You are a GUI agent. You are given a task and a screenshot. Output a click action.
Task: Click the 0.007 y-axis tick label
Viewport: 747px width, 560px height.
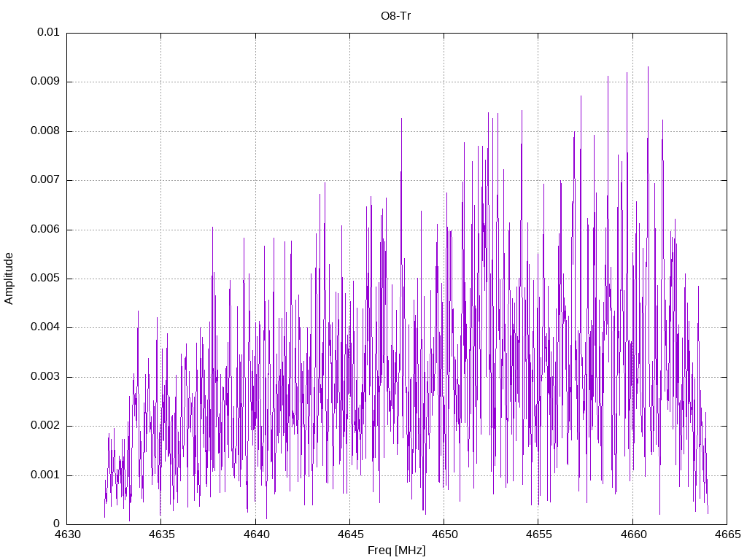click(46, 179)
